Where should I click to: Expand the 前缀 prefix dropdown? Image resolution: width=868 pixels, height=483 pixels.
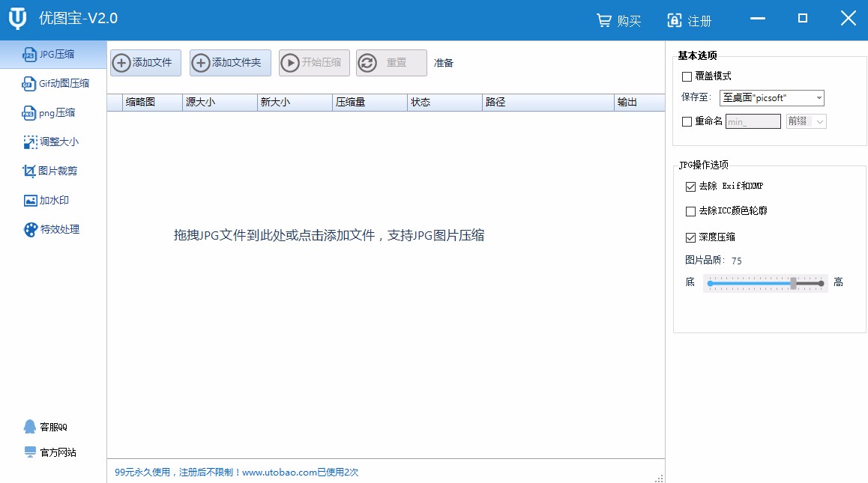tap(821, 121)
